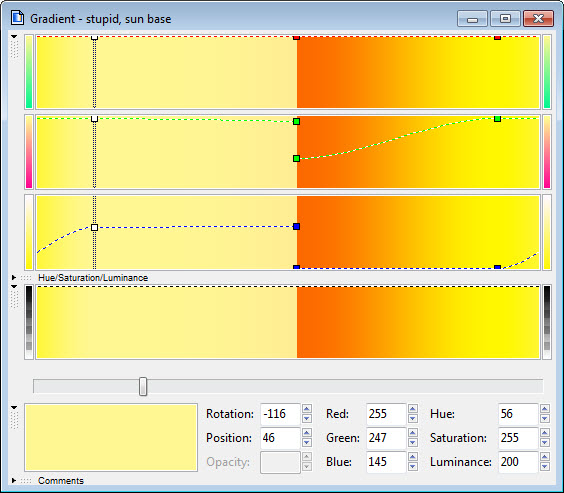Expand the Hue/Saturation/Luminance section
Viewport: 564px width, 493px height.
tap(14, 278)
